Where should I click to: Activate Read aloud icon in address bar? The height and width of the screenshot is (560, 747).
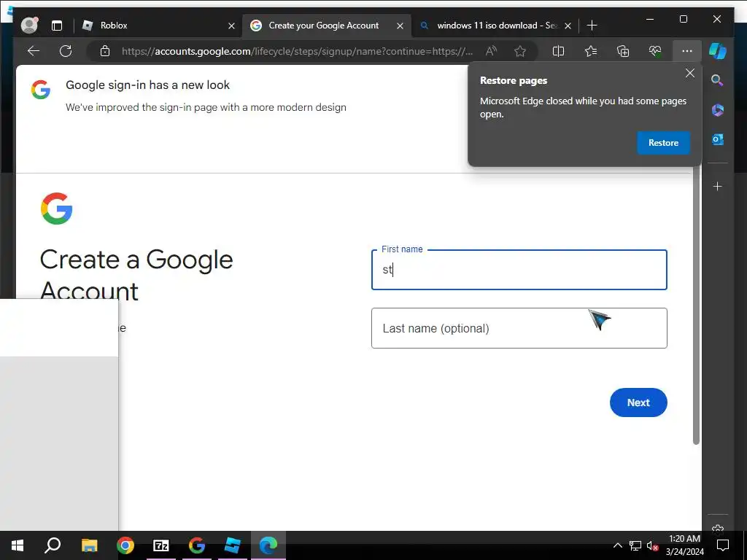point(491,51)
